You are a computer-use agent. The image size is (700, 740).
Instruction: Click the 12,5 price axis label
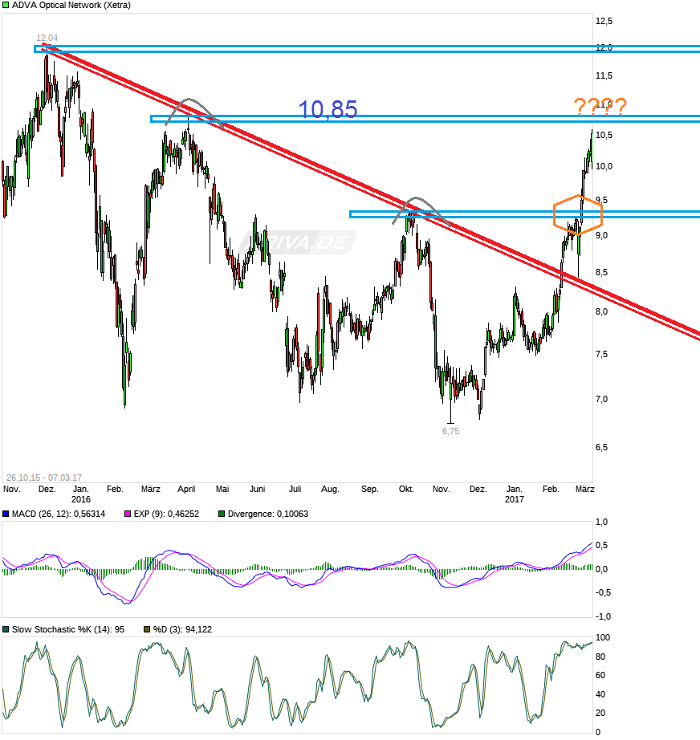(x=604, y=21)
